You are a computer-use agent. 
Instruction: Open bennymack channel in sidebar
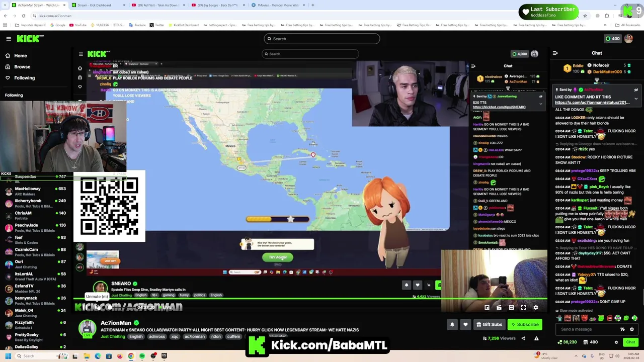click(x=35, y=300)
